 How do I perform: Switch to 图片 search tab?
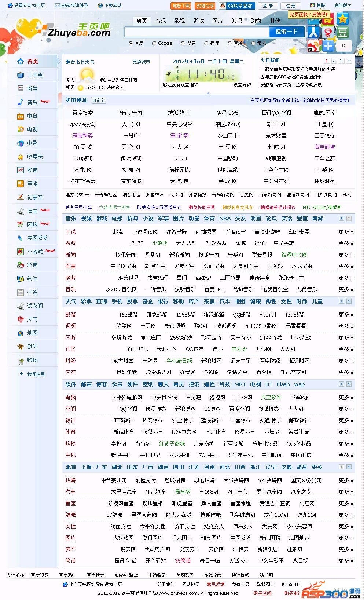tap(218, 21)
